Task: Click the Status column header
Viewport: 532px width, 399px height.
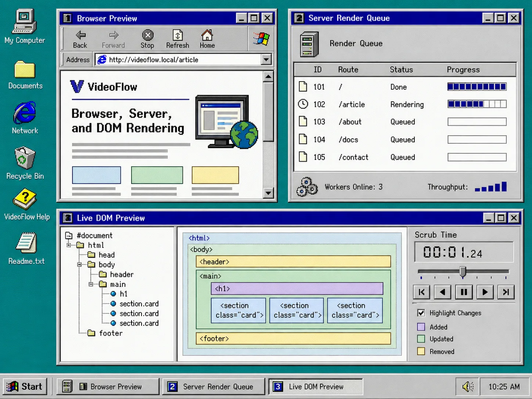Action: [x=401, y=69]
